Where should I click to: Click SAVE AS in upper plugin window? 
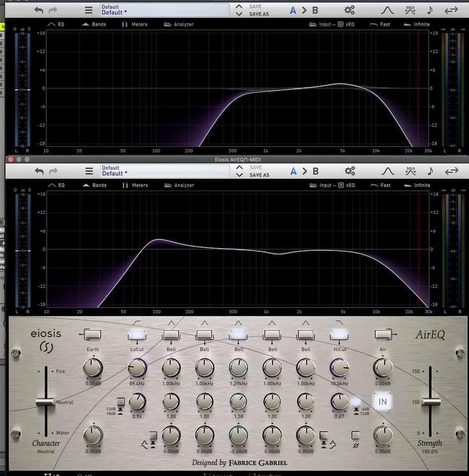point(259,14)
